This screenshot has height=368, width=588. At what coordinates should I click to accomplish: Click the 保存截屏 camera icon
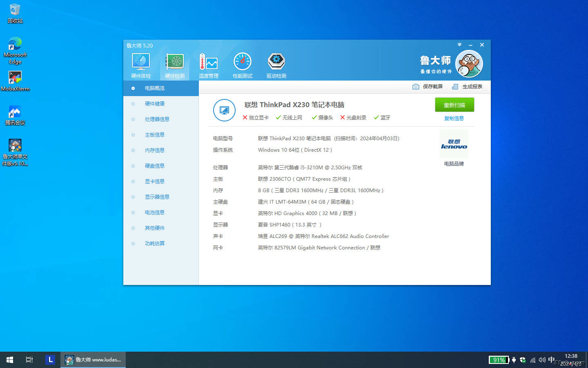click(x=416, y=87)
